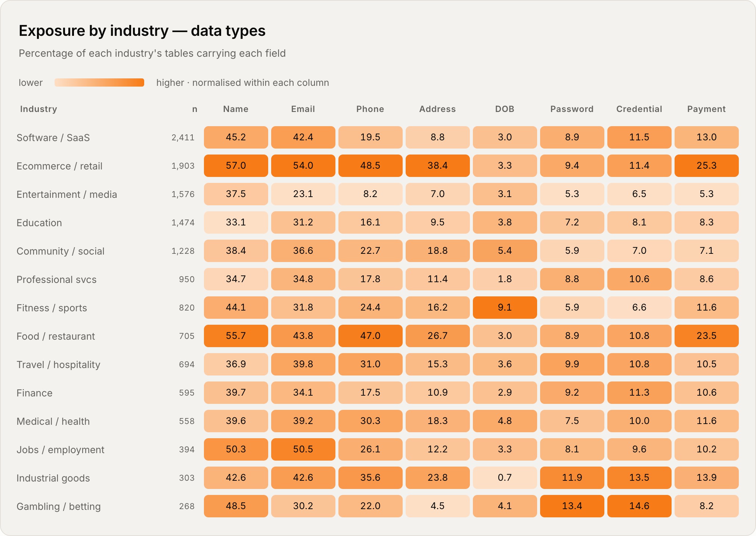
Task: Click the Ecommerce Name cell 57.0
Action: (x=236, y=166)
